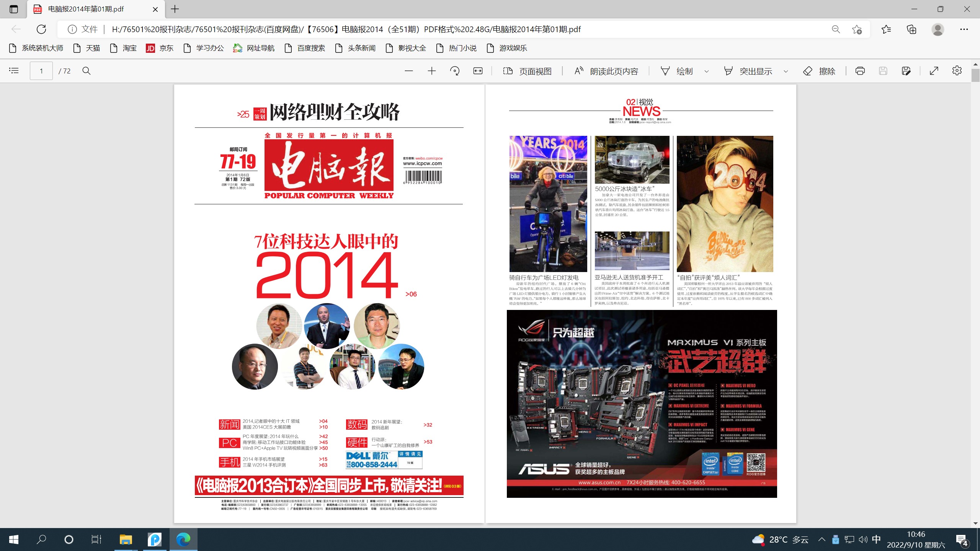The width and height of the screenshot is (980, 551).
Task: Select the 擦除 eraser tool
Action: 819,71
